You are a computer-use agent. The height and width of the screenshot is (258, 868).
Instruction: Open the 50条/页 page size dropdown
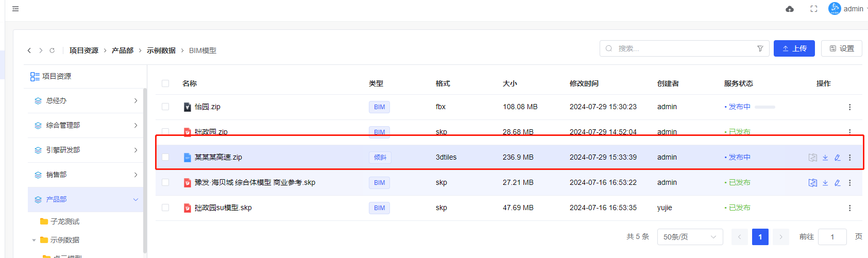click(x=689, y=237)
